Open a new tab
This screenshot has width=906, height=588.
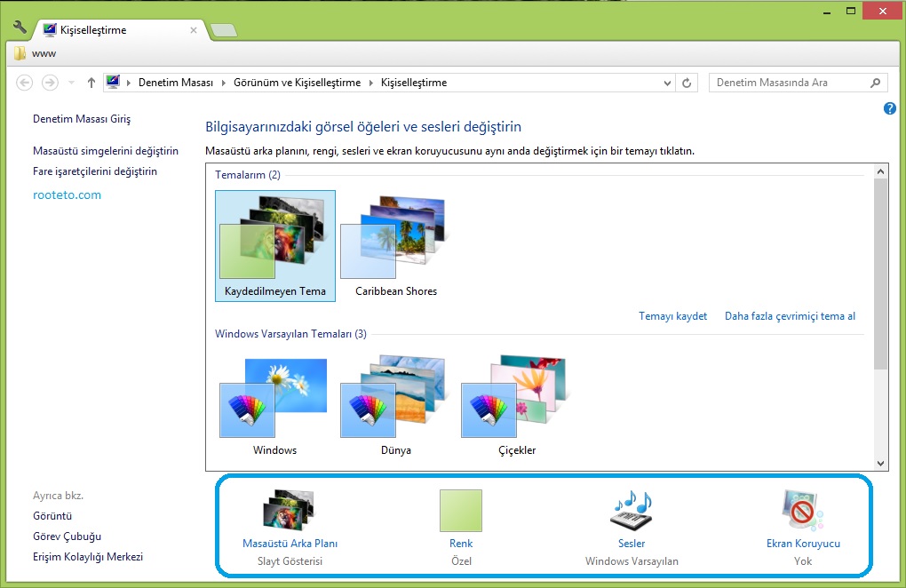[224, 30]
